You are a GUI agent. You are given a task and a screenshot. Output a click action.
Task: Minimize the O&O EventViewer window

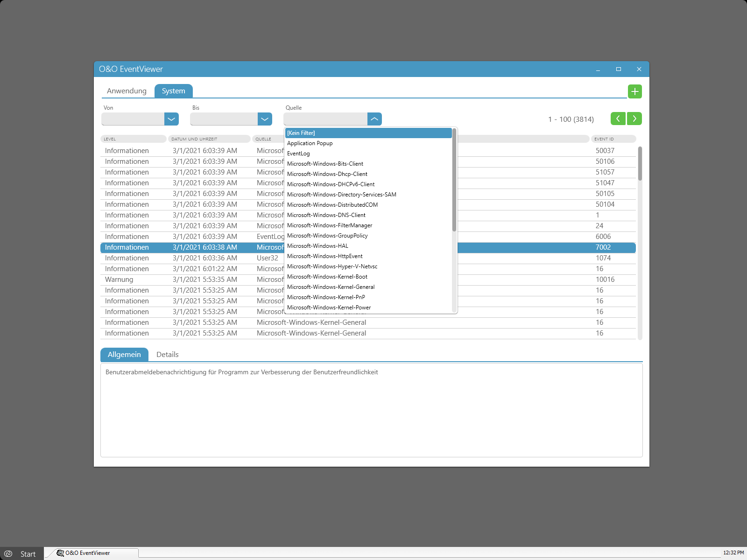598,69
